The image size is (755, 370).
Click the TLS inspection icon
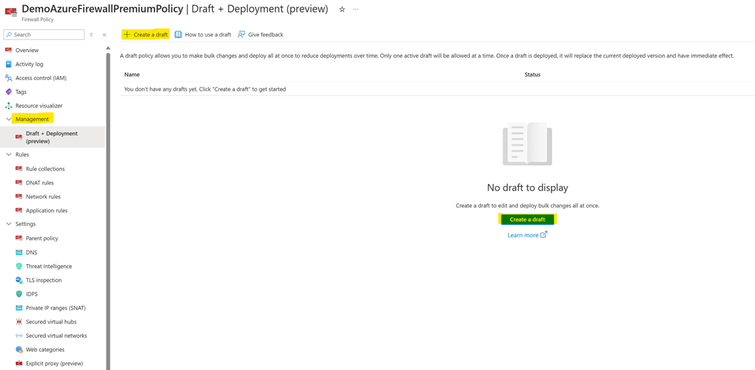pyautogui.click(x=19, y=280)
